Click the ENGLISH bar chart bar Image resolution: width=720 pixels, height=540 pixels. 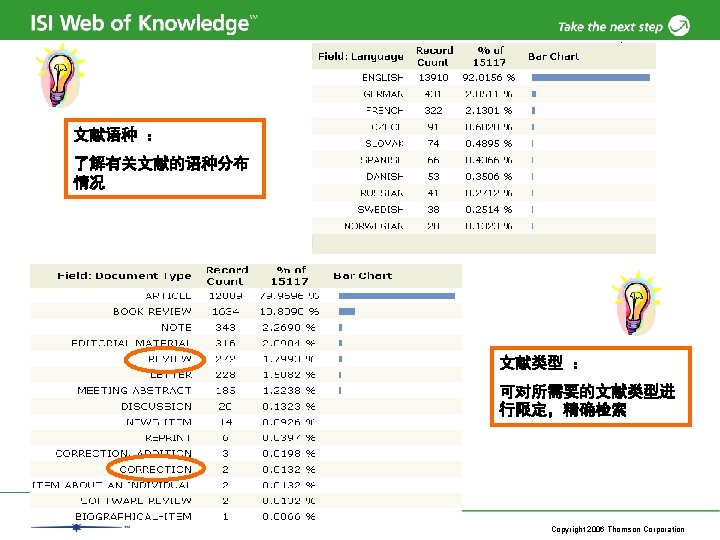pos(591,78)
